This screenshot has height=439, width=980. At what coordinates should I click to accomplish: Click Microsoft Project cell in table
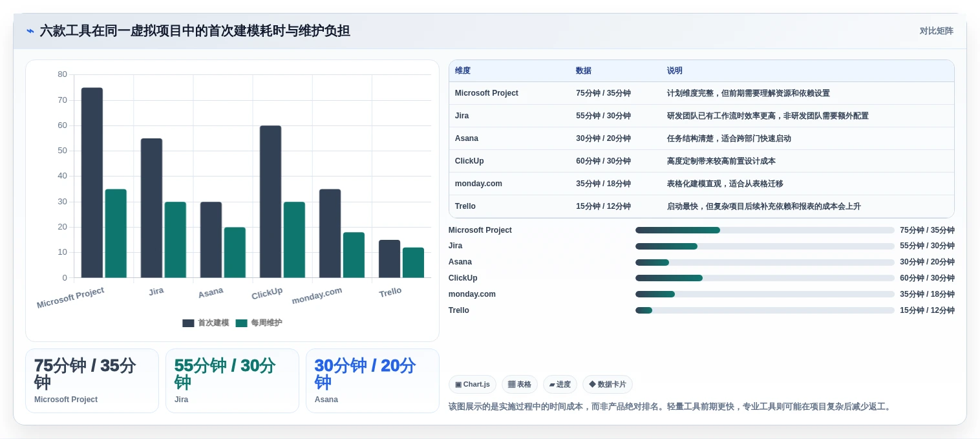[487, 93]
